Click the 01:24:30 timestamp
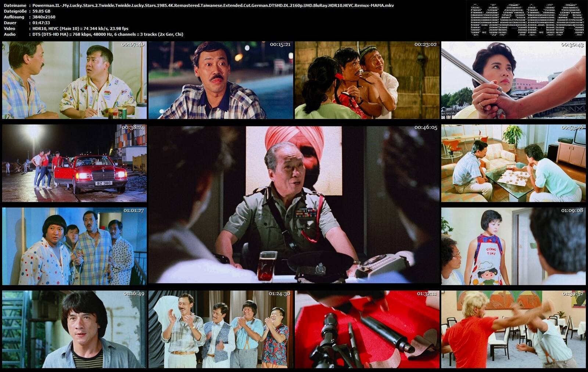588x372 pixels. [279, 294]
